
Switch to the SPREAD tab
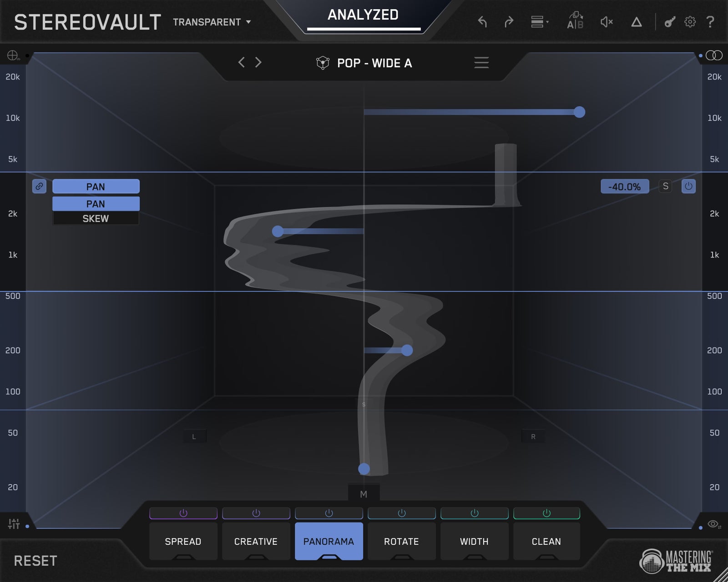(x=183, y=541)
